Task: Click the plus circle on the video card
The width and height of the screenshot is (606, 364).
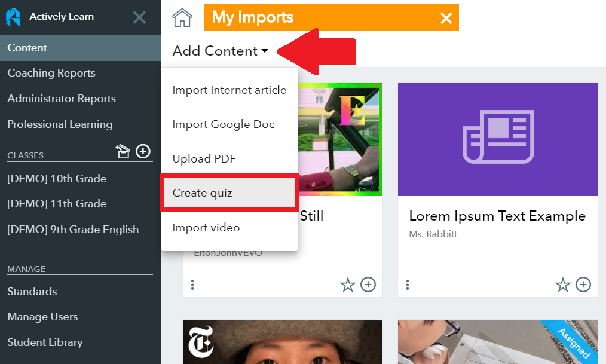Action: [368, 285]
